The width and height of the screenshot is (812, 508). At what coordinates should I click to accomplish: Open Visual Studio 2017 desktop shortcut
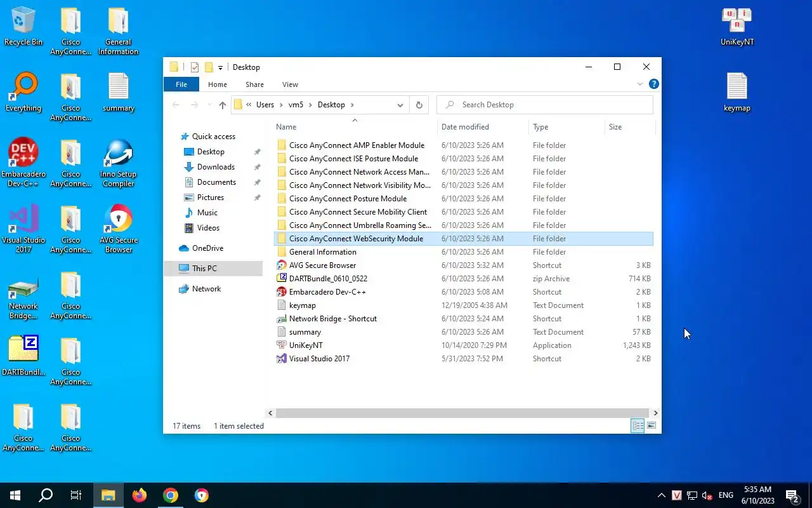tap(23, 229)
